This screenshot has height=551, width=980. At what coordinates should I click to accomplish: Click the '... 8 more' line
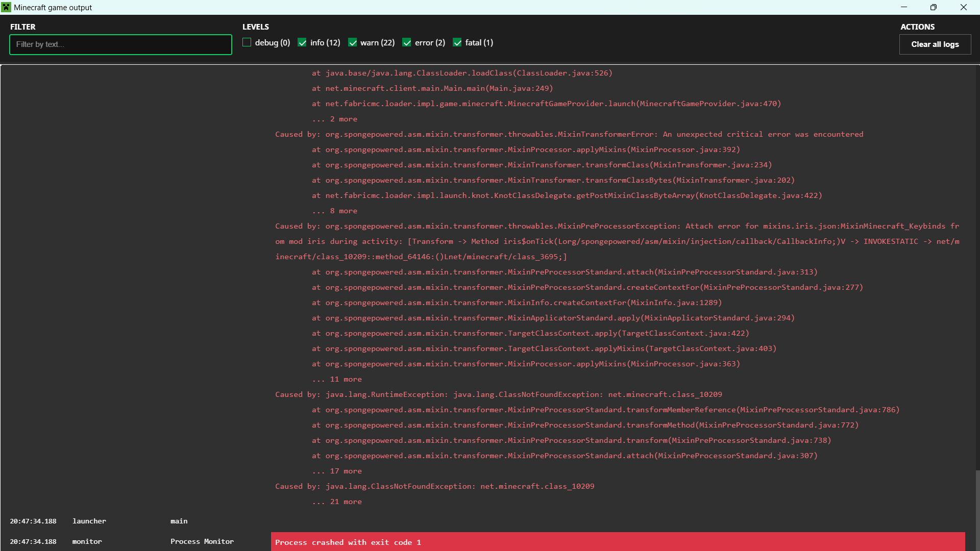pyautogui.click(x=335, y=211)
